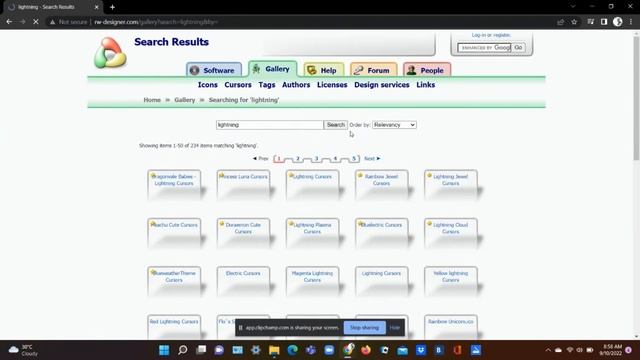Open the Gallery tab
Screen dimensions: 640x360
[x=272, y=69]
